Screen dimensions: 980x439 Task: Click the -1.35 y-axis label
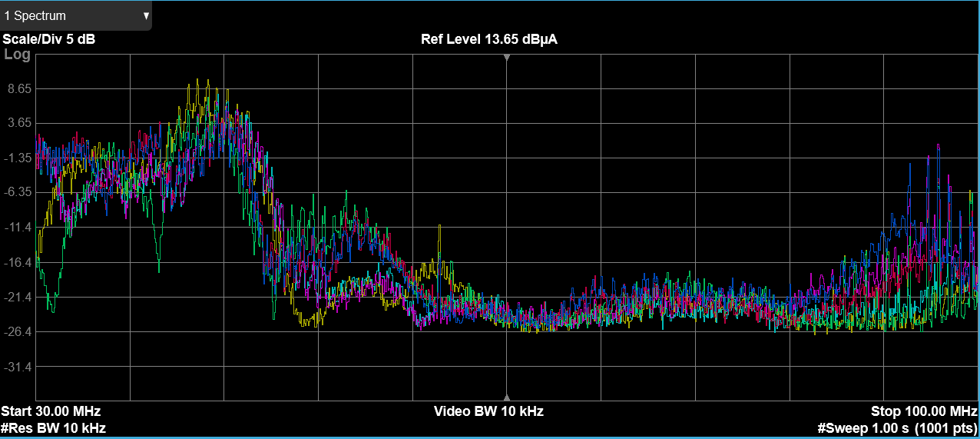pos(18,158)
